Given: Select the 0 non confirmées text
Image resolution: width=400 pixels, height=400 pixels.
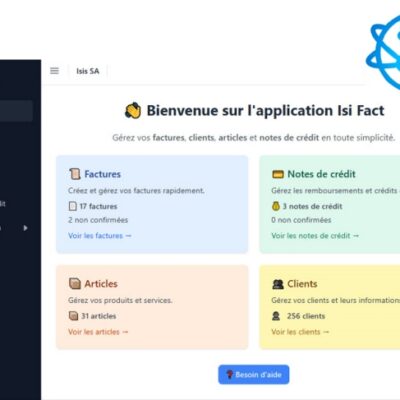Looking at the screenshot, I should click(301, 220).
